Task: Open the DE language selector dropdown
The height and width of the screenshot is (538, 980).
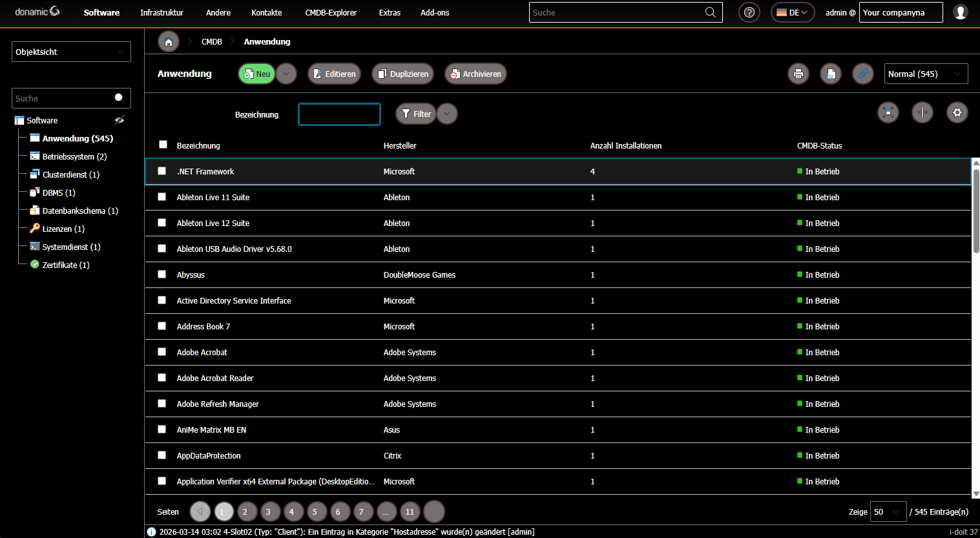Action: (792, 12)
